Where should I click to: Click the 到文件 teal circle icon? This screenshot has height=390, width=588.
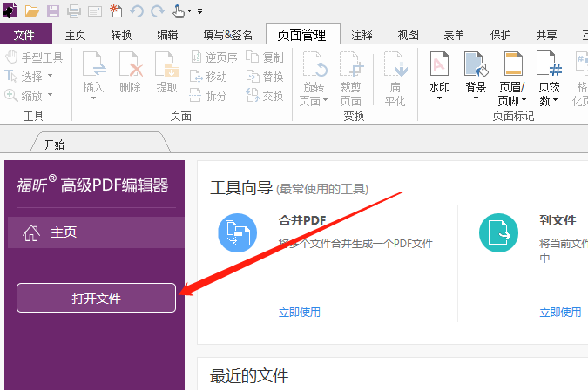coord(499,232)
